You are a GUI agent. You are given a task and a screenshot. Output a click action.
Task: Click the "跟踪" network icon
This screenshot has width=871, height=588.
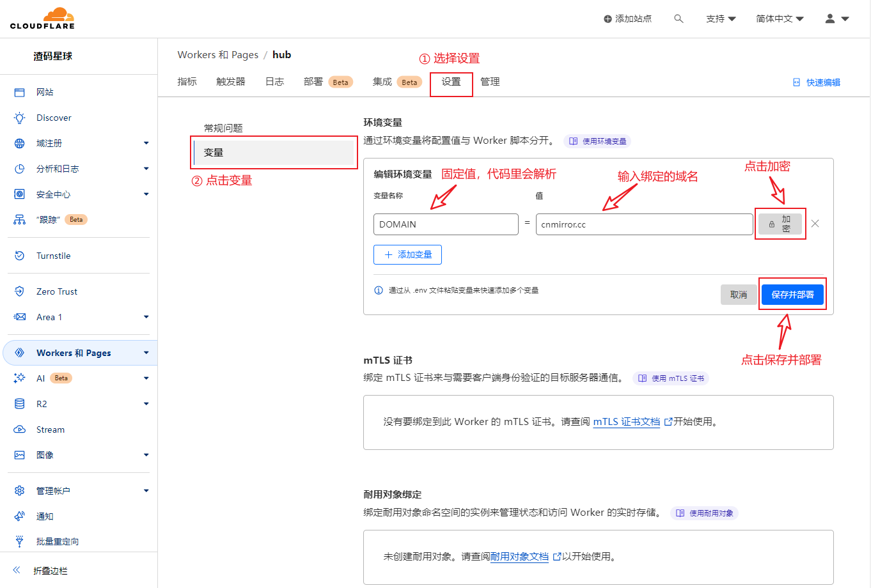pyautogui.click(x=20, y=220)
